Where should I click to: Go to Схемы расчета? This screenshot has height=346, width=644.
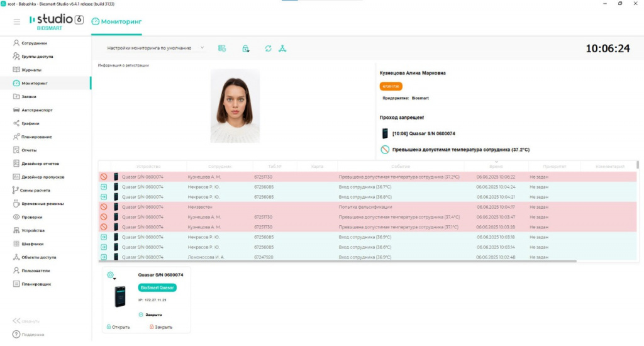(31, 190)
